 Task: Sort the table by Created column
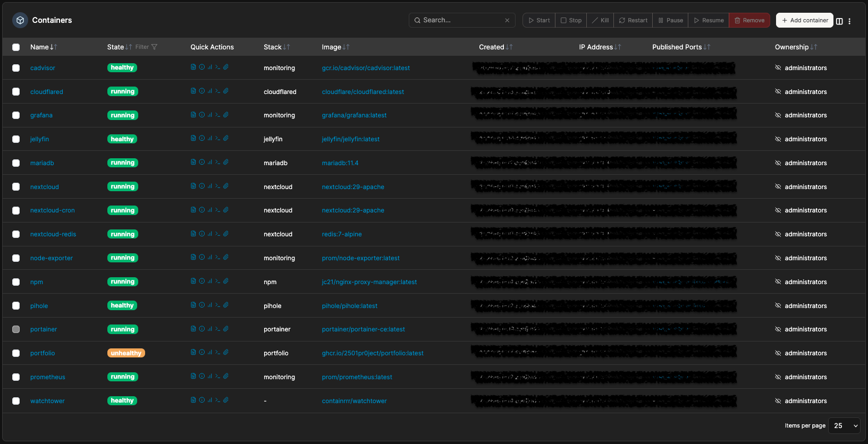(x=495, y=47)
